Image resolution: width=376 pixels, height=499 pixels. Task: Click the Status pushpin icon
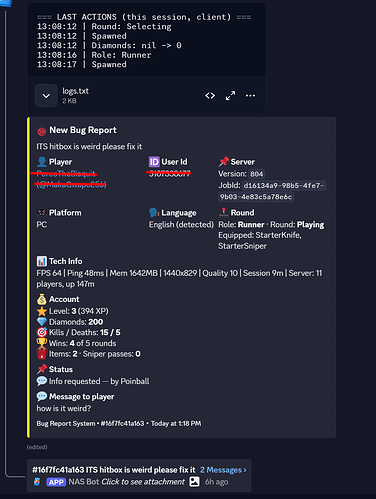pos(42,369)
